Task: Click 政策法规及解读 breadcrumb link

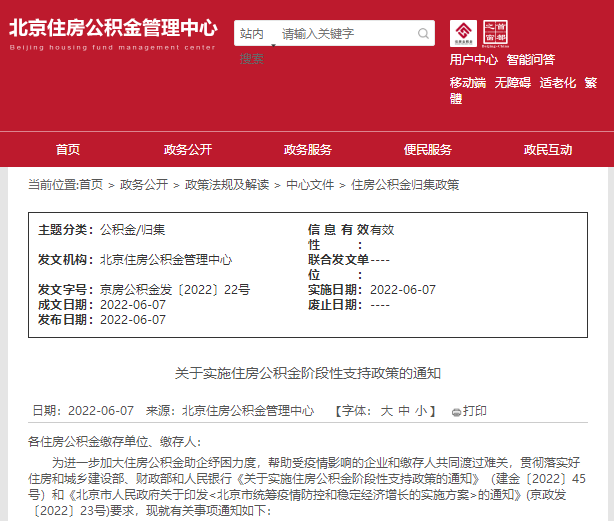Action: (227, 184)
